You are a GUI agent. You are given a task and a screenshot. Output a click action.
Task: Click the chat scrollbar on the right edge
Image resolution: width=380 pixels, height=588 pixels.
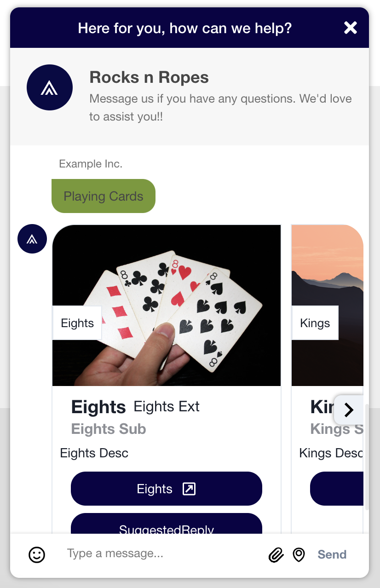point(367,457)
